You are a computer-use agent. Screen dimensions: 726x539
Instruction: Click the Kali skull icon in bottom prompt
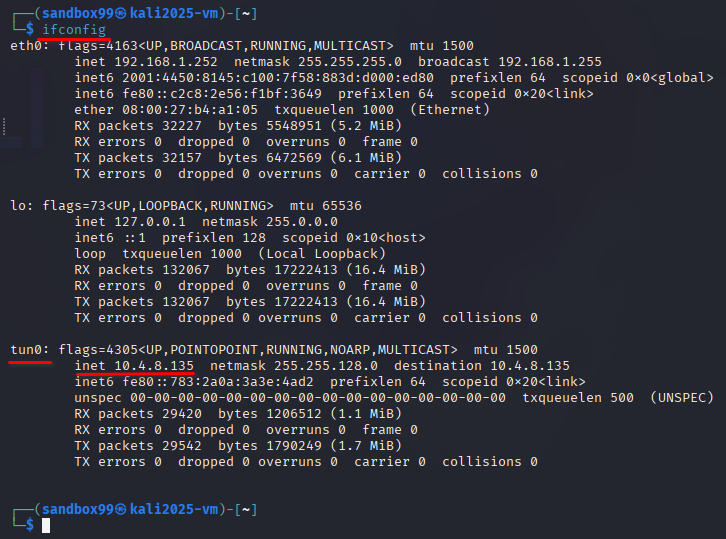click(x=120, y=510)
